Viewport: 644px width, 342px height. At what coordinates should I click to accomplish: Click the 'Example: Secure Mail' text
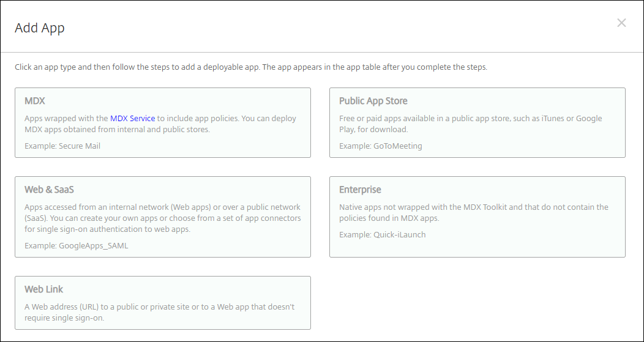[x=62, y=146]
